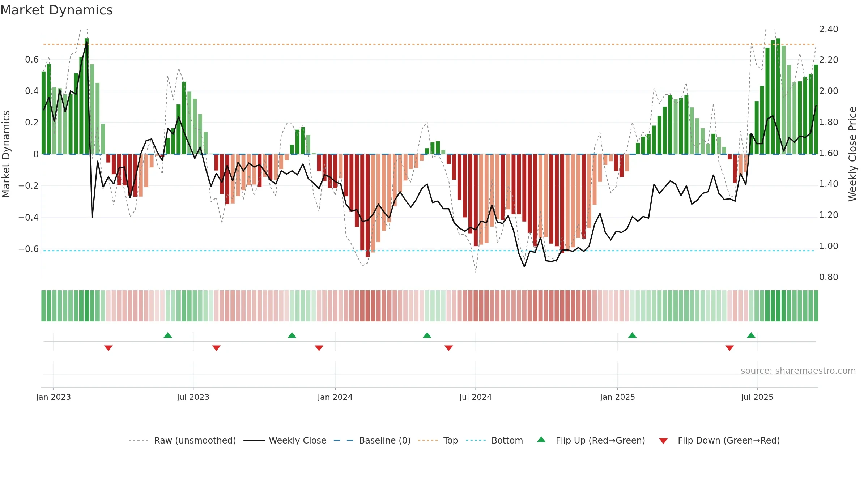Select the flip-down marker just after Jul 2023

[x=216, y=348]
